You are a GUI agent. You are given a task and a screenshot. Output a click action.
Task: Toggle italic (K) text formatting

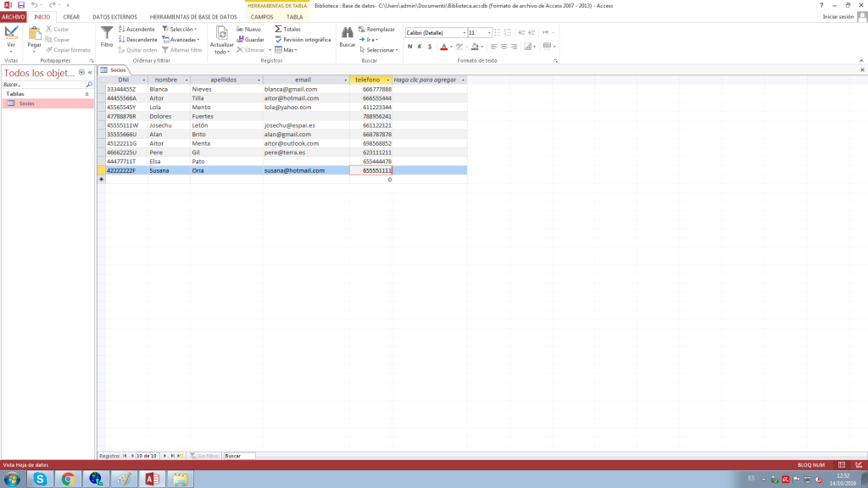coord(419,47)
